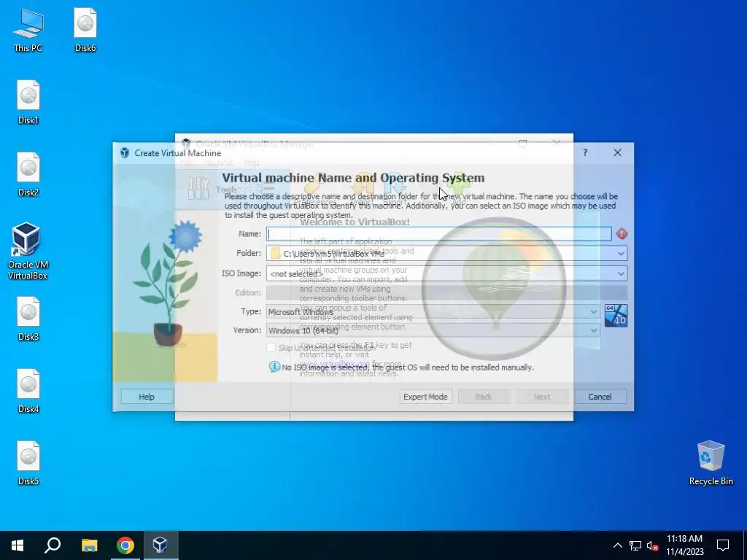Select Oracle VM VirtualBox desktop shortcut

[x=27, y=251]
